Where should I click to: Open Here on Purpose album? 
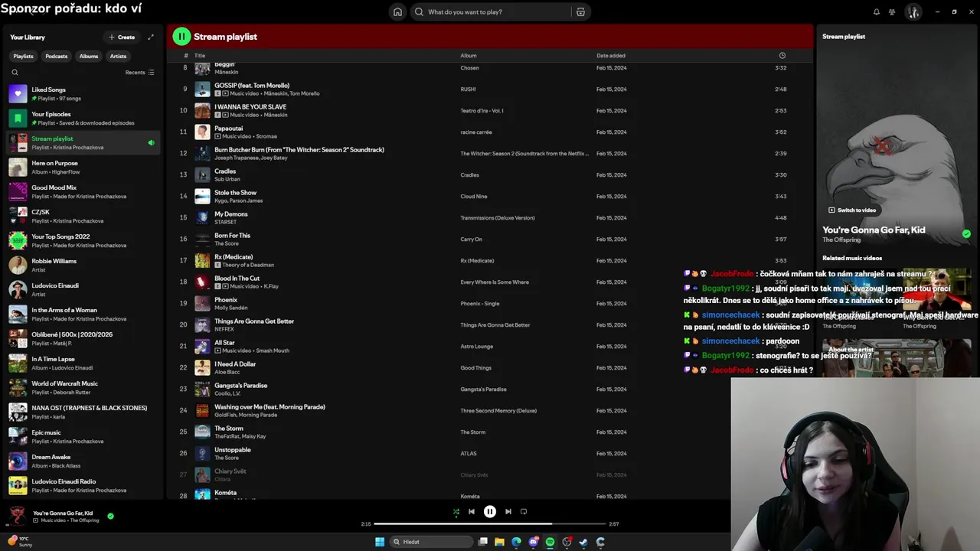pyautogui.click(x=84, y=168)
